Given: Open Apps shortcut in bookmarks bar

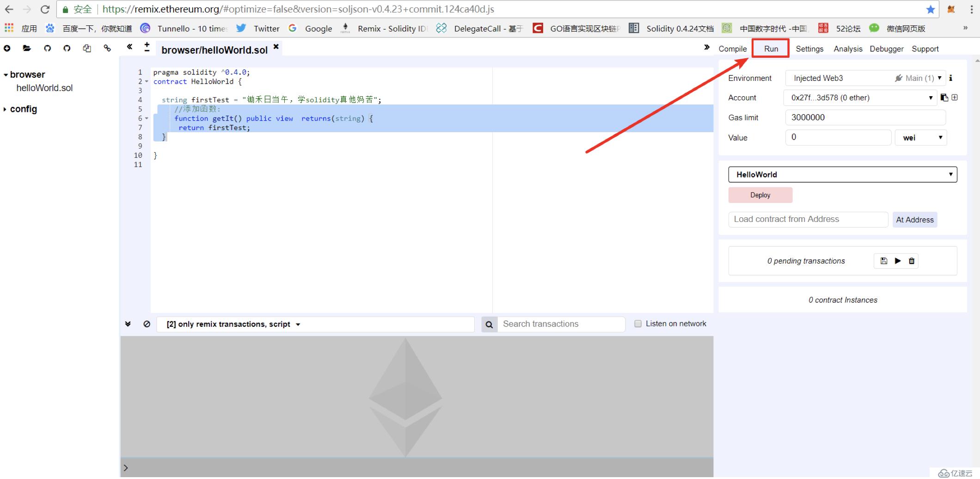Looking at the screenshot, I should (21, 28).
